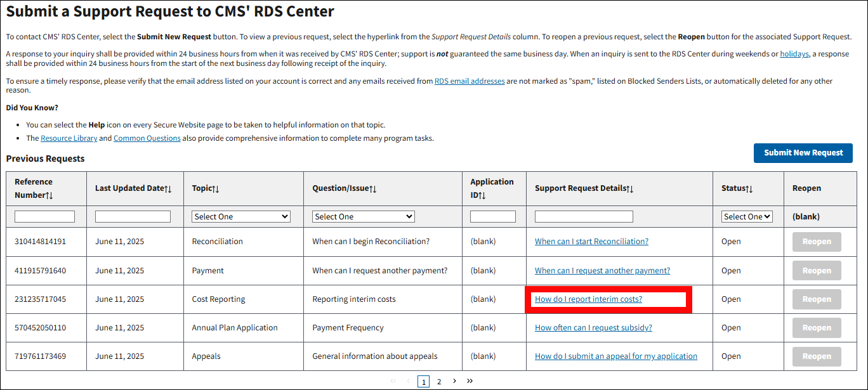Go to next page arrow

click(x=454, y=381)
